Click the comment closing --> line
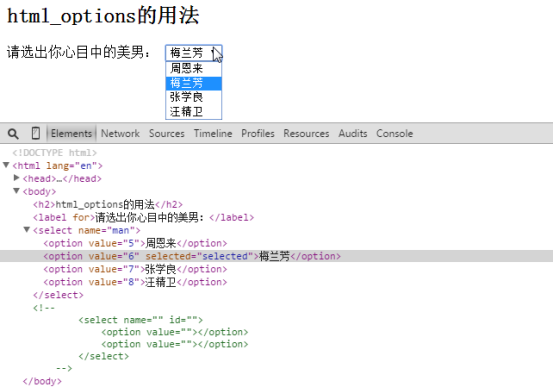The width and height of the screenshot is (554, 387). [x=64, y=368]
